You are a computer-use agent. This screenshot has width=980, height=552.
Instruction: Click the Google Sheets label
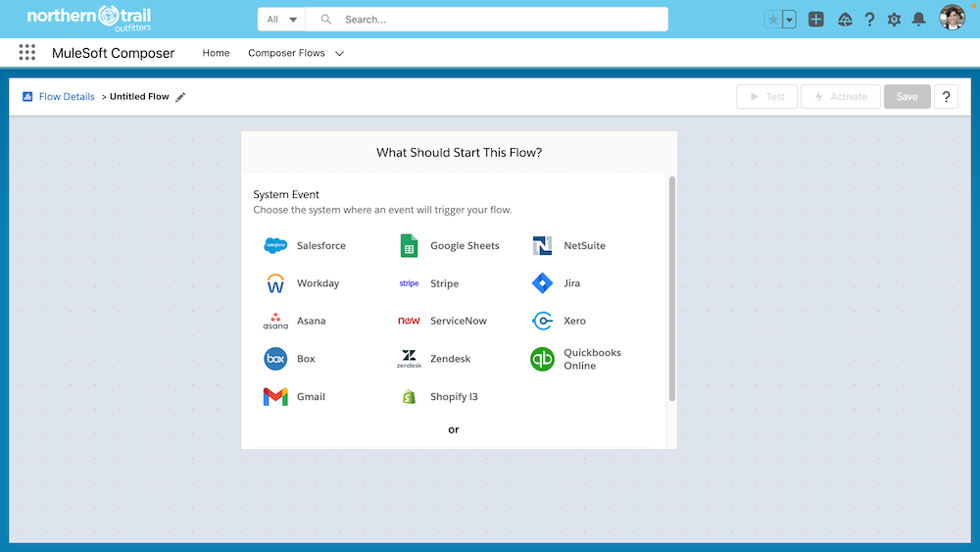coord(465,246)
